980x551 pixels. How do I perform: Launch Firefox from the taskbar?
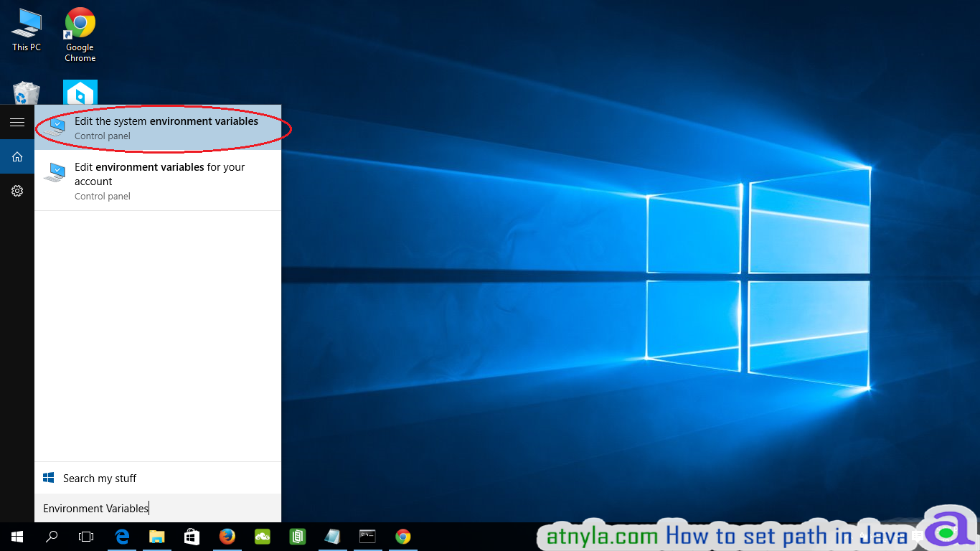[x=227, y=536]
